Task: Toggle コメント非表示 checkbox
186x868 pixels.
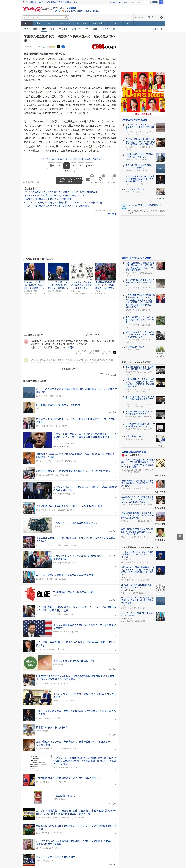Action: [102, 375]
